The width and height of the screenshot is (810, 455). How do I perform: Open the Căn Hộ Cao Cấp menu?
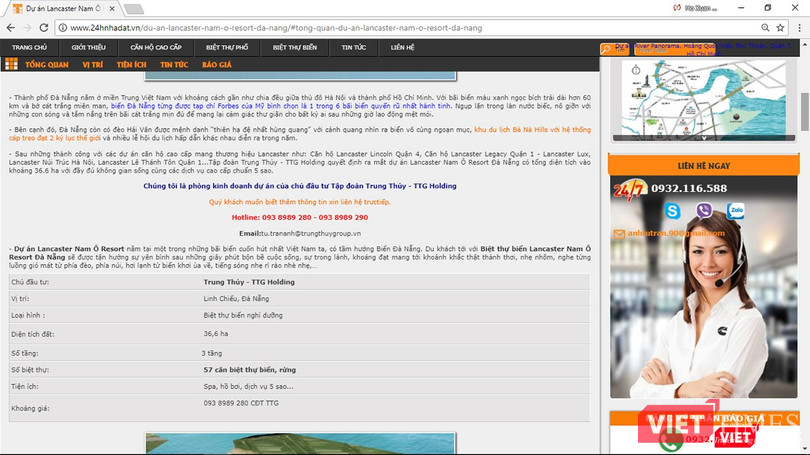tap(156, 47)
